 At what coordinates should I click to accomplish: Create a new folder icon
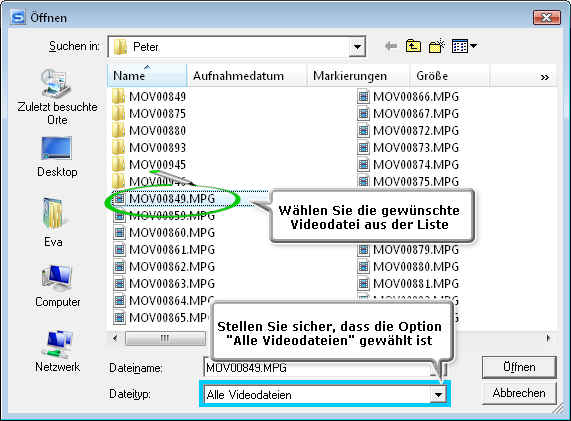coord(437,46)
